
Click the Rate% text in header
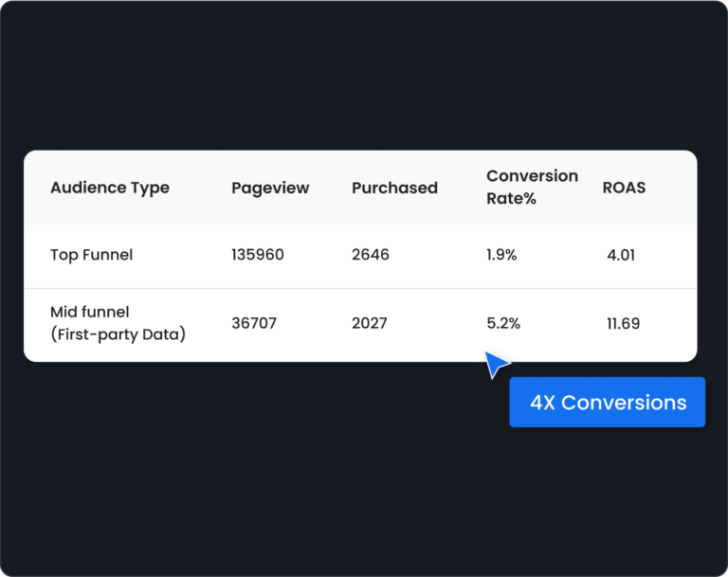point(511,199)
